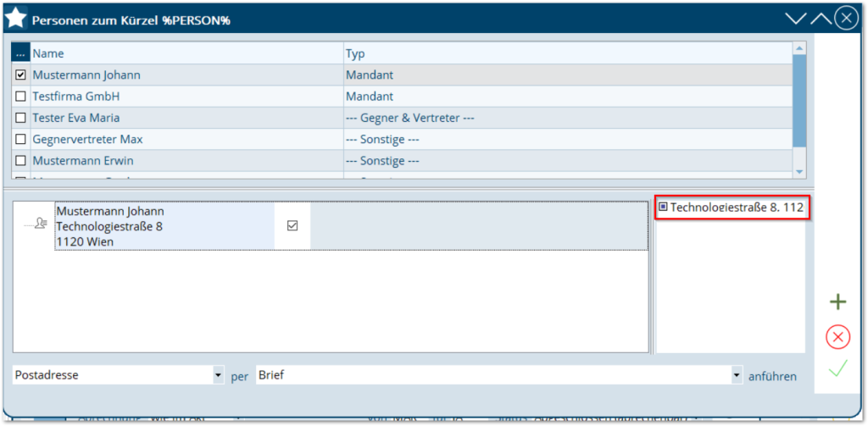Select the Gegnervertreter Max row
The width and height of the screenshot is (868, 426).
[86, 139]
